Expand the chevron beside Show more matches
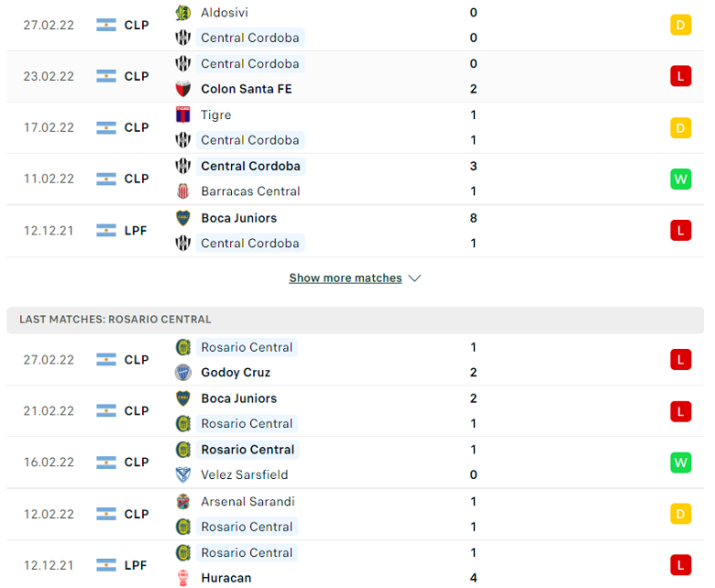Image resolution: width=715 pixels, height=588 pixels. [414, 278]
